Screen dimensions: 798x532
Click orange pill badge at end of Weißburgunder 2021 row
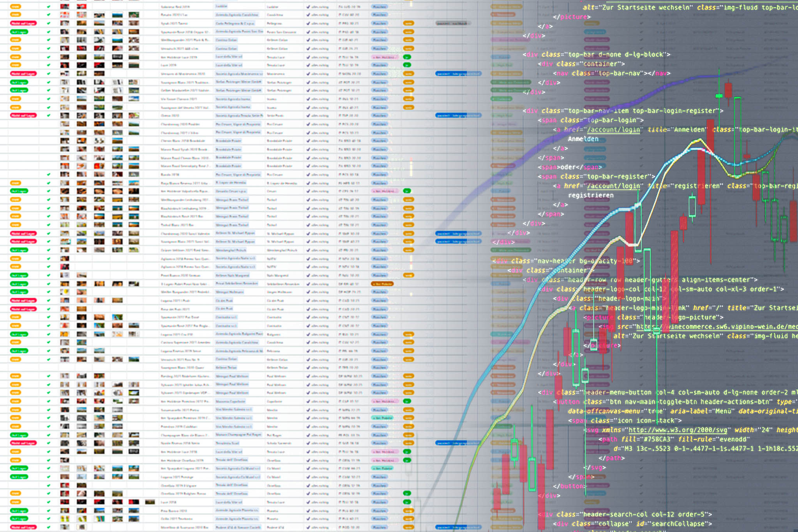tap(408, 40)
